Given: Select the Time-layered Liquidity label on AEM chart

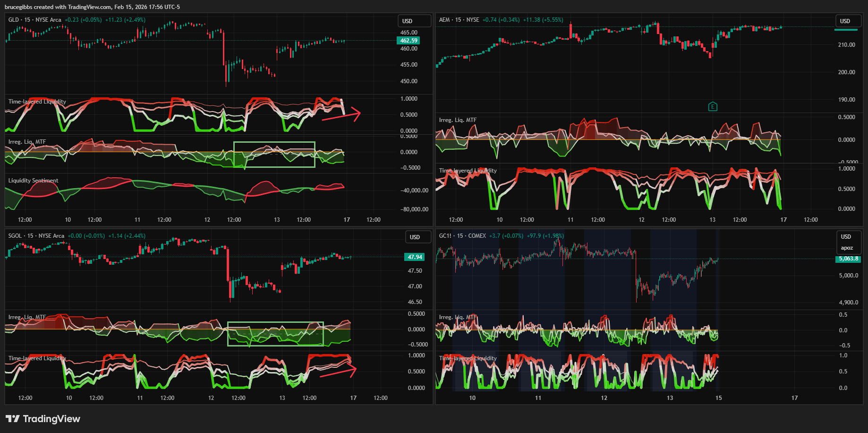Looking at the screenshot, I should [x=468, y=171].
